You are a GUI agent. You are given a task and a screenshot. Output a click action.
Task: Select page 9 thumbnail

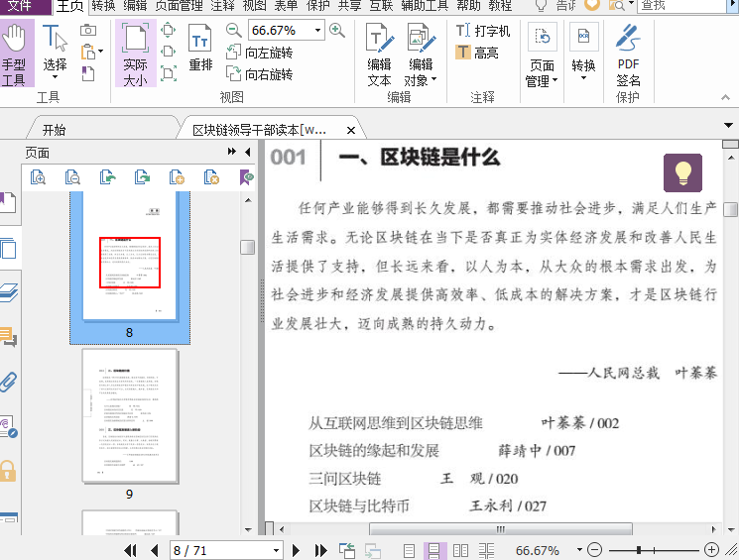click(x=130, y=416)
